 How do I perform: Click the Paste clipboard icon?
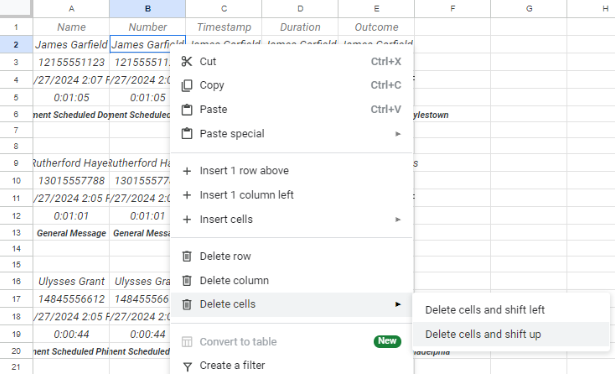pos(187,109)
